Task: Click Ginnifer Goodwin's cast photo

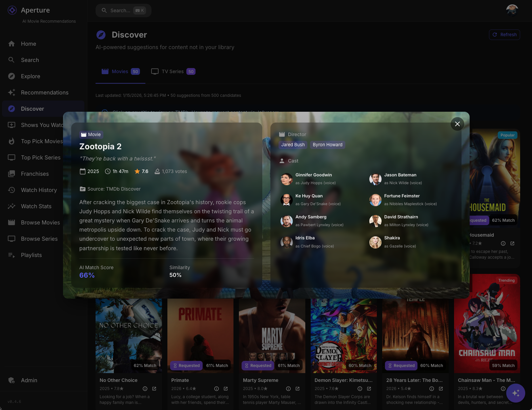Action: click(x=287, y=179)
